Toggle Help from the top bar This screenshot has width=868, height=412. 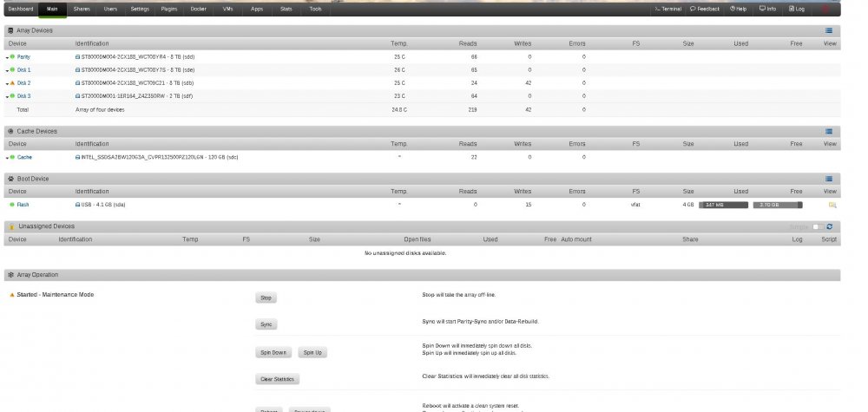pos(738,9)
